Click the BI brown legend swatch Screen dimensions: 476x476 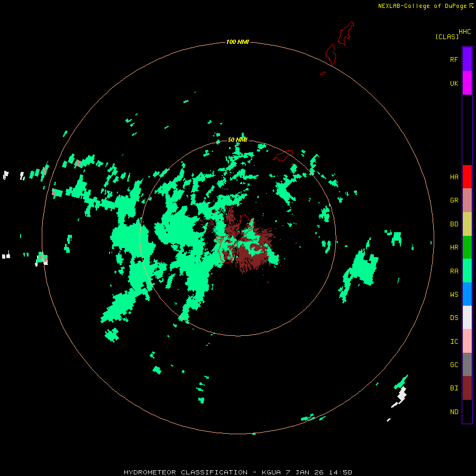pyautogui.click(x=467, y=388)
